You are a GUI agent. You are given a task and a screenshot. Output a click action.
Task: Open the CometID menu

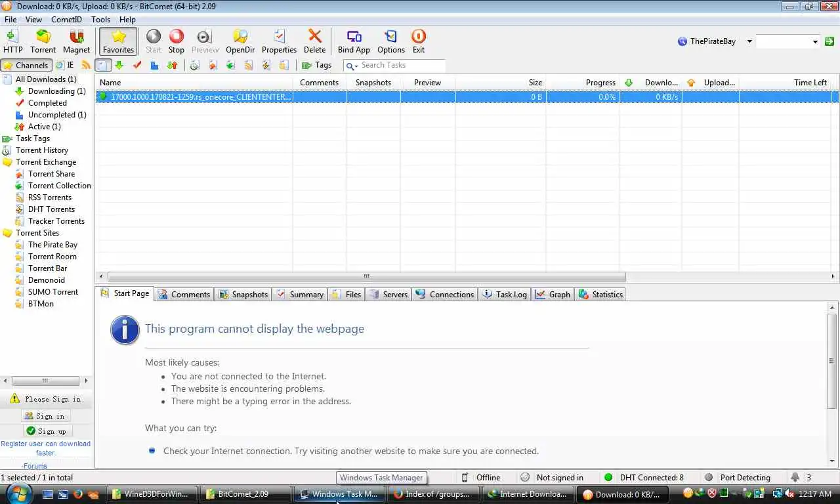pyautogui.click(x=66, y=20)
